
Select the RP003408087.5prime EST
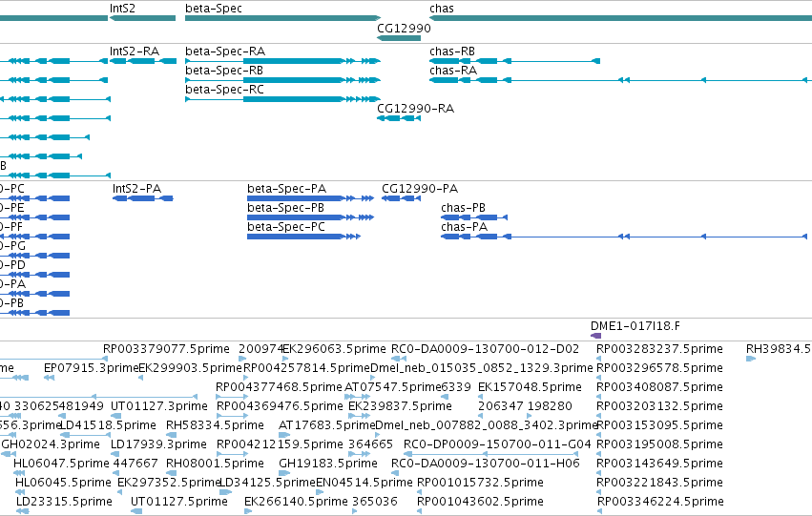[x=599, y=397]
